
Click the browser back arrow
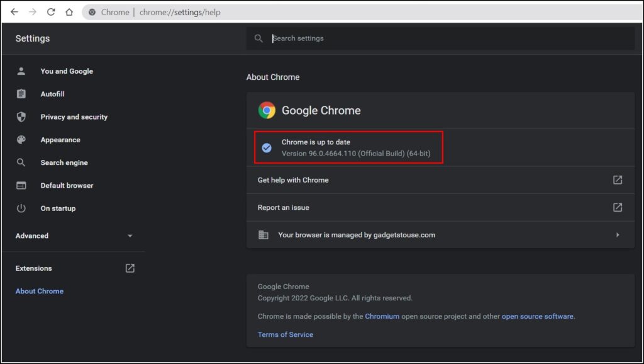pyautogui.click(x=14, y=12)
